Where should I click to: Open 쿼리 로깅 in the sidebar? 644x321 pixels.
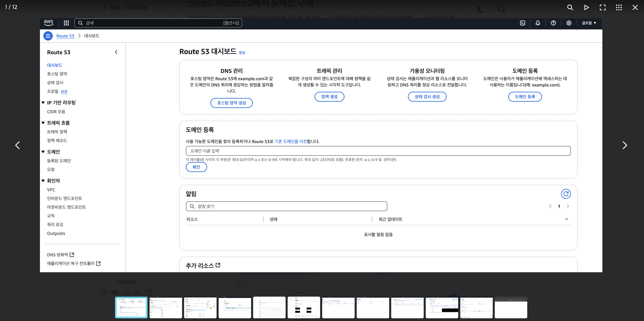pos(55,224)
